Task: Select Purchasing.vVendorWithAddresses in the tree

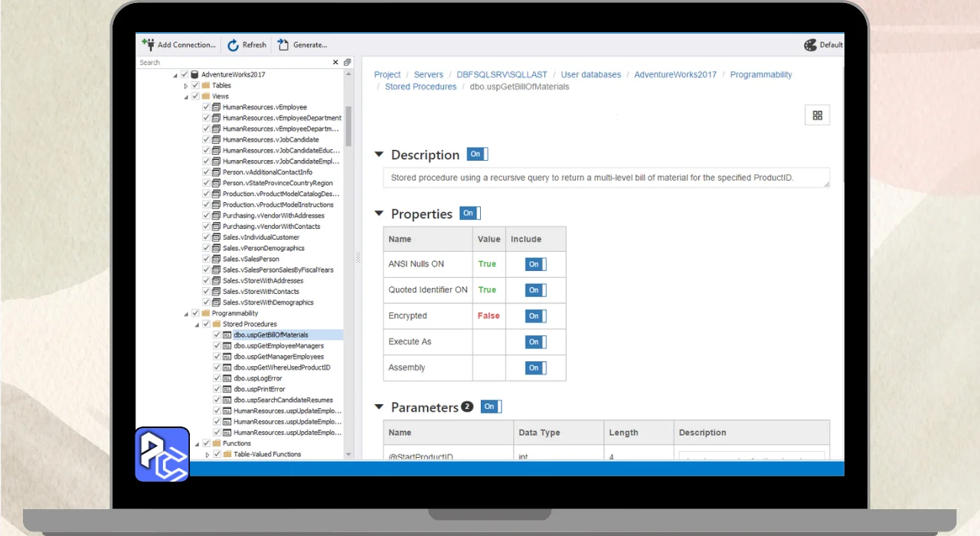Action: [x=273, y=215]
